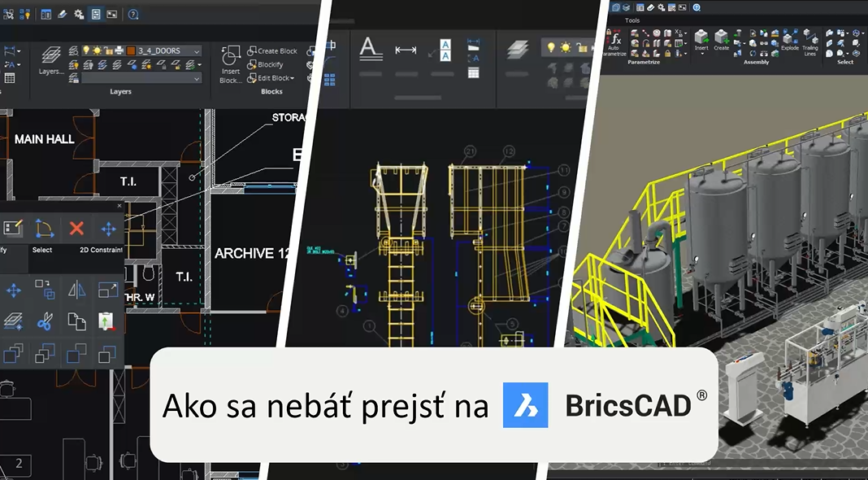Click the Copy rotate icon in quad grid
Image resolution: width=868 pixels, height=480 pixels.
pyautogui.click(x=45, y=290)
